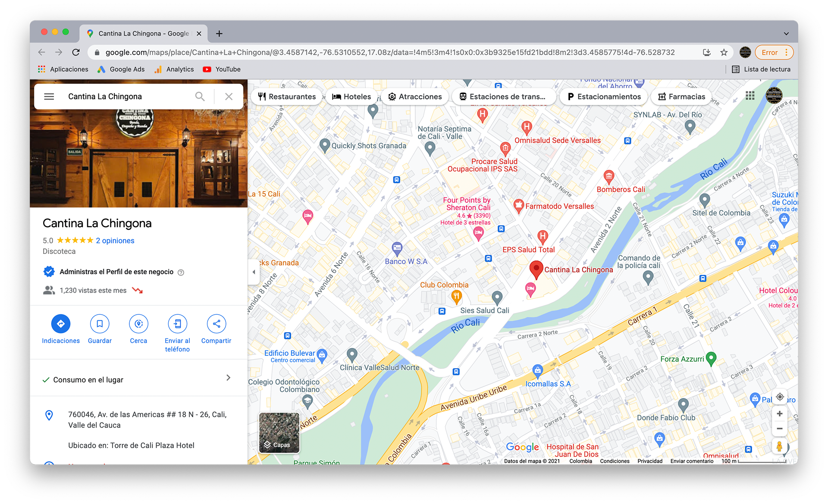Go back to previous page
This screenshot has height=504, width=828.
[41, 53]
